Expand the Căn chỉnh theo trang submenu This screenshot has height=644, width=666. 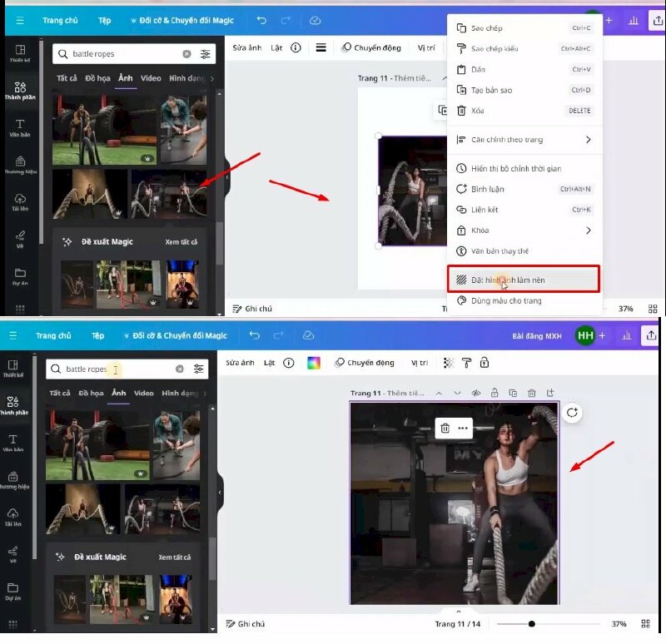pos(588,140)
